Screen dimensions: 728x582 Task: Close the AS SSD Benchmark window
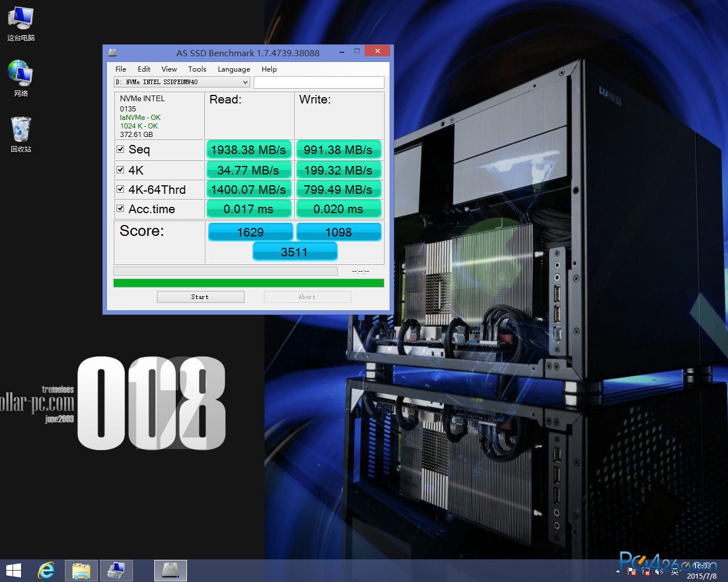point(377,51)
